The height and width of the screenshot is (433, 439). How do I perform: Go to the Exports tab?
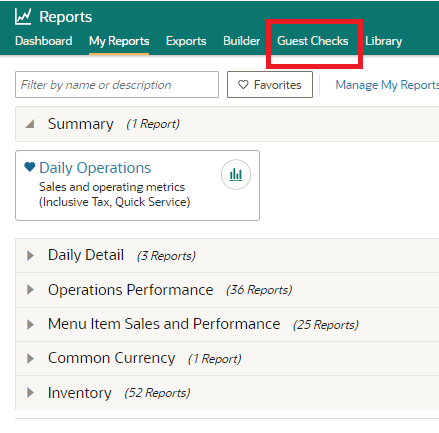pos(186,41)
